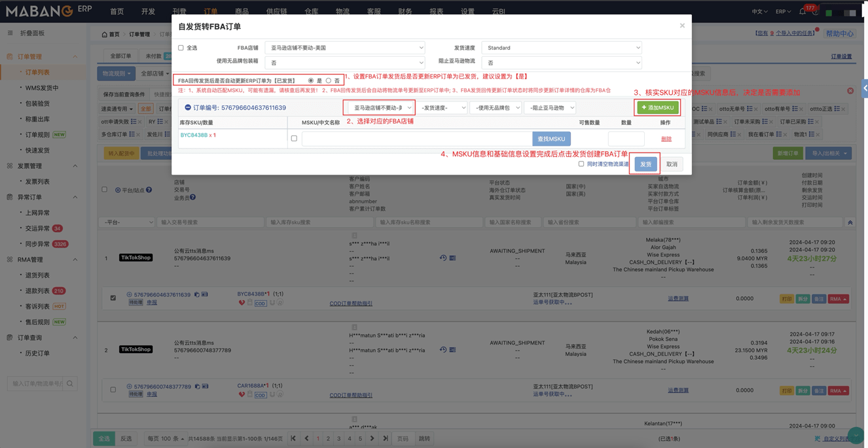The image size is (868, 448).
Task: Go to the last page arrow
Action: coord(386,438)
